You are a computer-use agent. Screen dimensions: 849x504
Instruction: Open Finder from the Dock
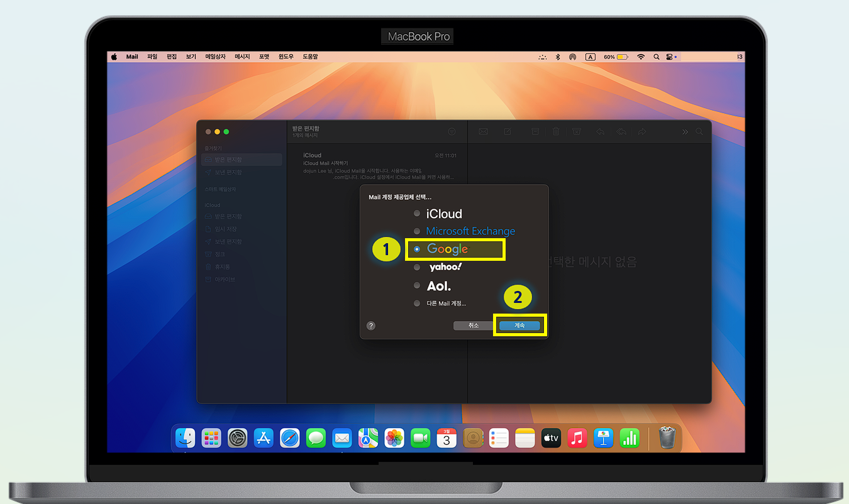(x=186, y=437)
